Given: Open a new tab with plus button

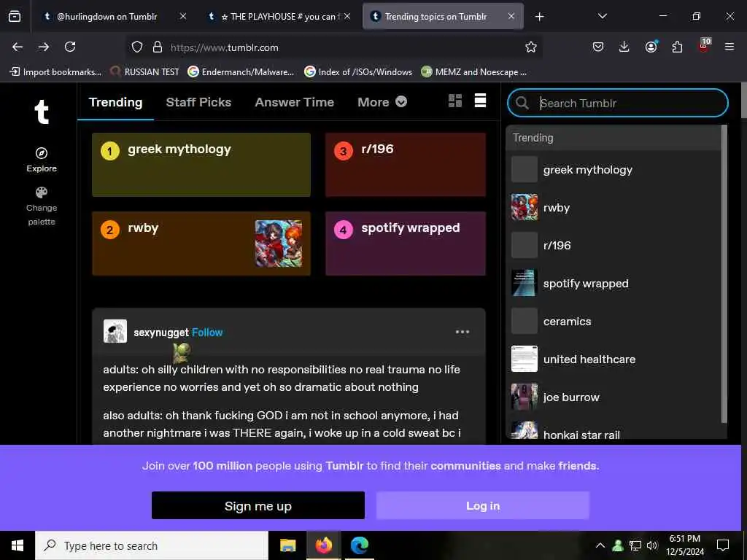Looking at the screenshot, I should click(x=539, y=17).
